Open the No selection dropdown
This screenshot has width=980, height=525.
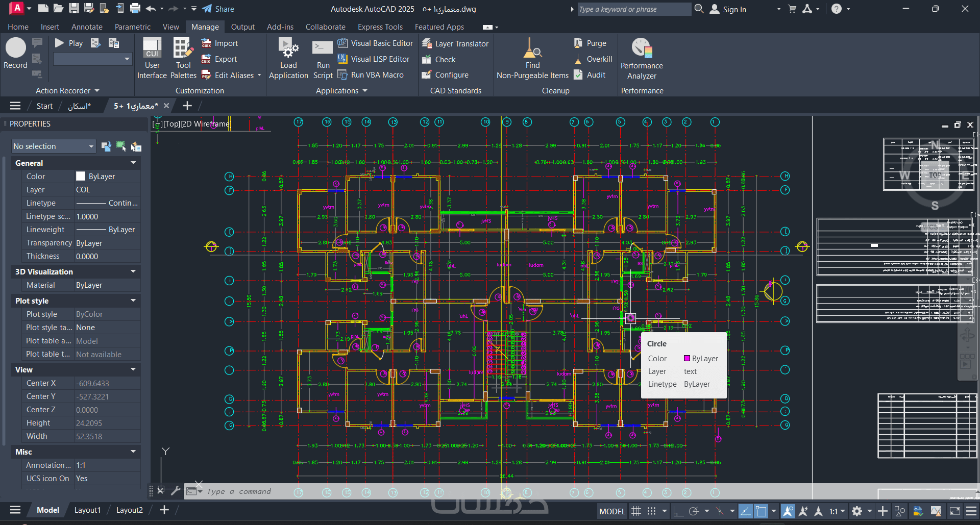54,146
